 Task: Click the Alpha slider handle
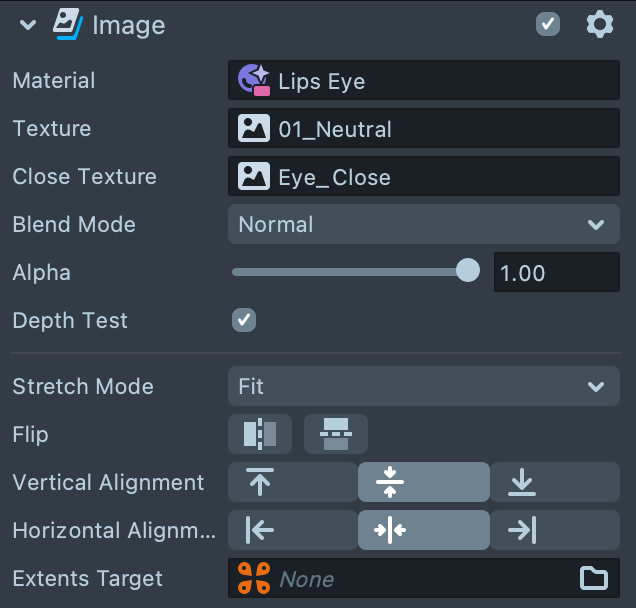[x=468, y=271]
